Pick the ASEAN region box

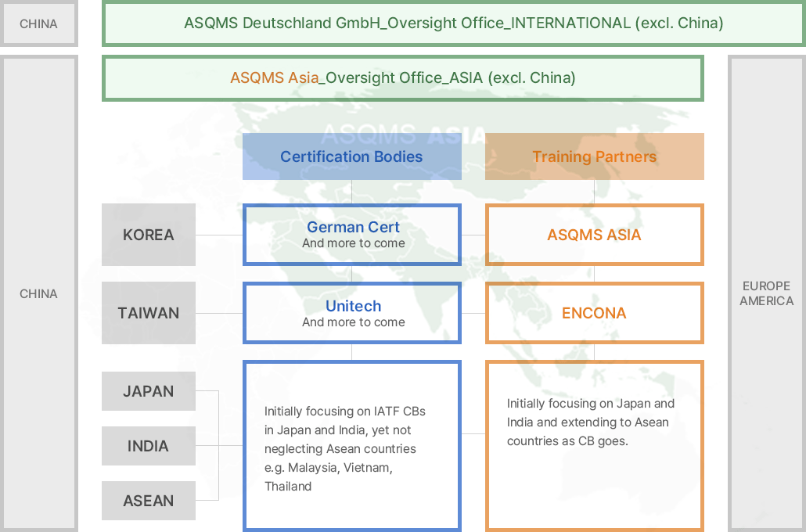click(148, 501)
